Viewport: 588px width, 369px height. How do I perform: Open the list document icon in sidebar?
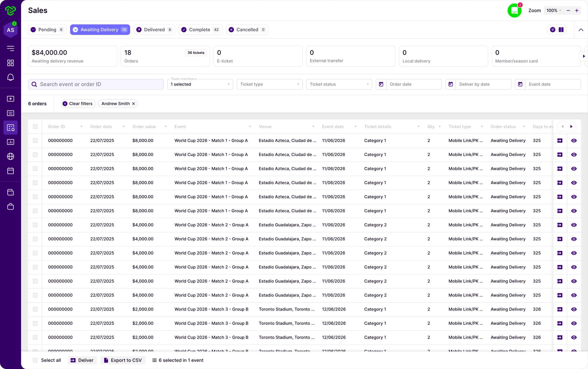[x=11, y=113]
